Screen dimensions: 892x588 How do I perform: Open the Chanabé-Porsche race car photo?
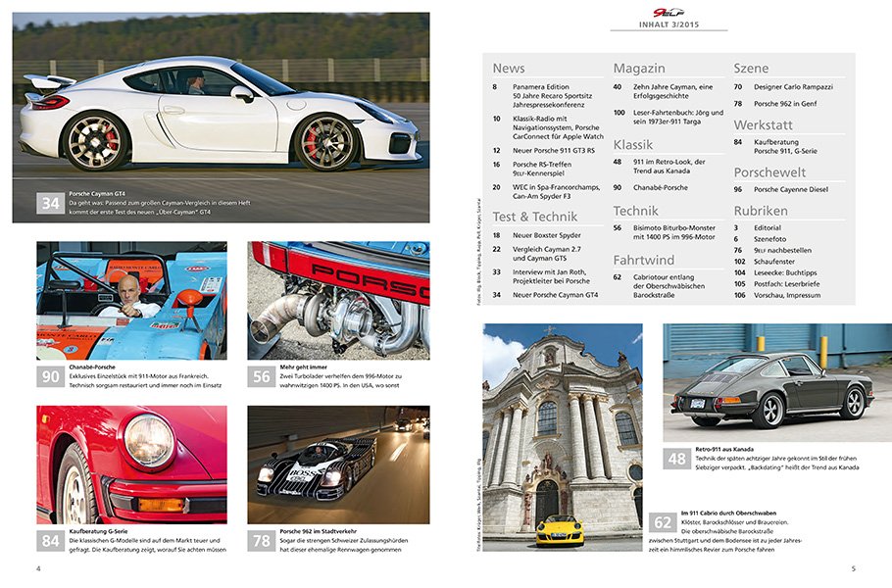click(131, 300)
